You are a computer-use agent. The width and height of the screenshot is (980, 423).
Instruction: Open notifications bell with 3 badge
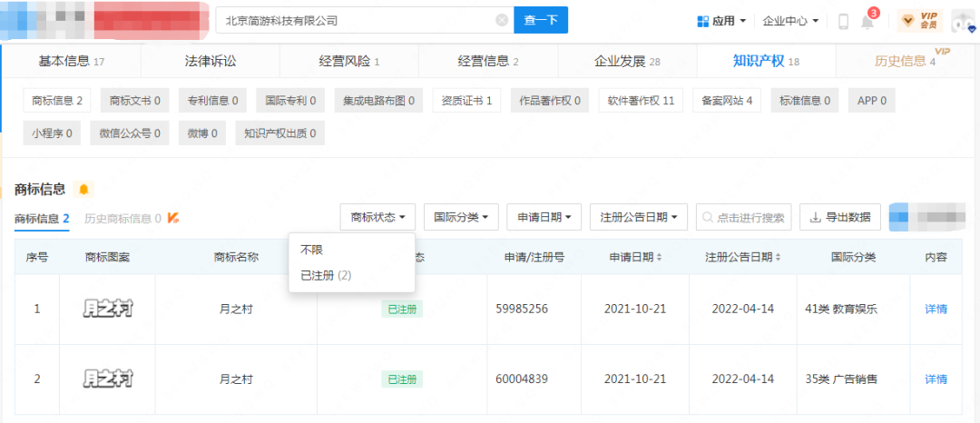coord(868,20)
